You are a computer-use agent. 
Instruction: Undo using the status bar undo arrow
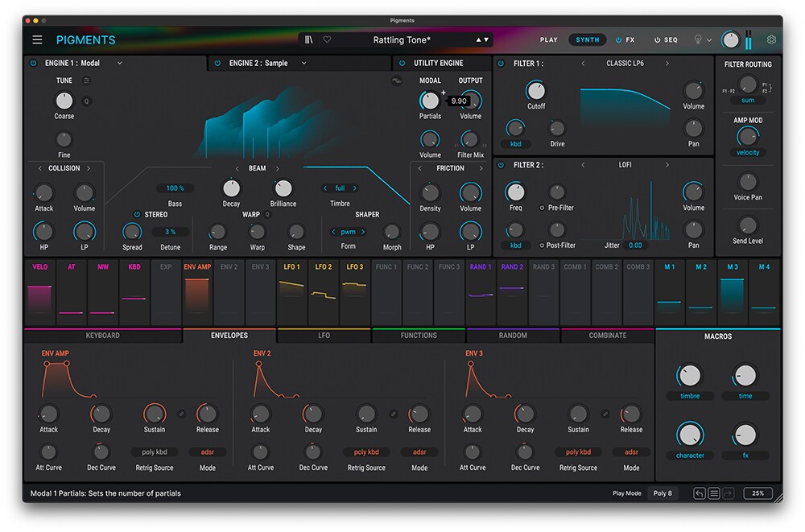click(x=700, y=493)
